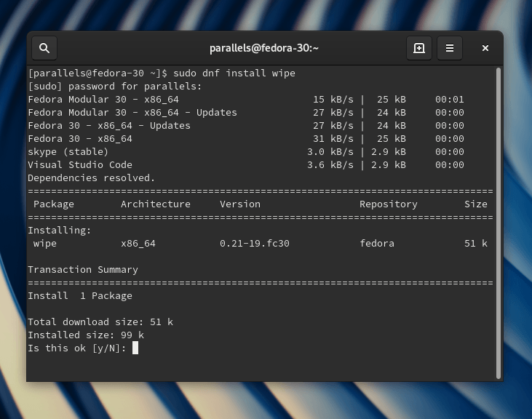
Task: Click 'Installed size: 99 k'
Action: coord(85,335)
